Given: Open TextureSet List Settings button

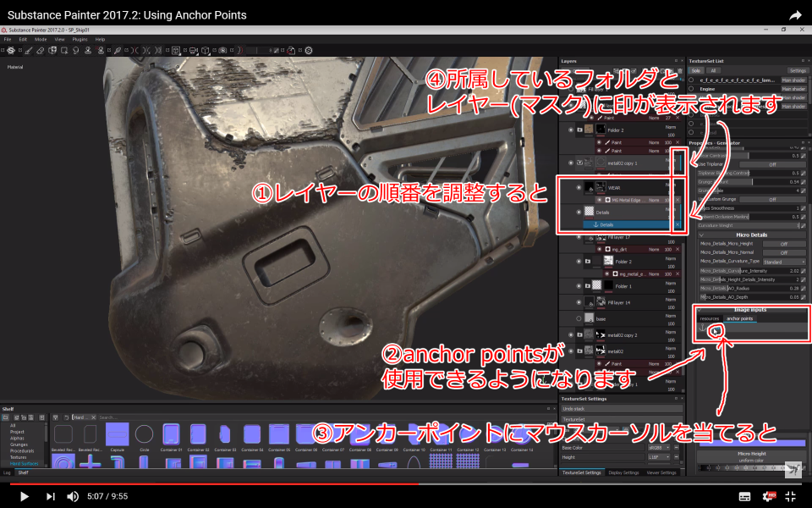Looking at the screenshot, I should (798, 70).
